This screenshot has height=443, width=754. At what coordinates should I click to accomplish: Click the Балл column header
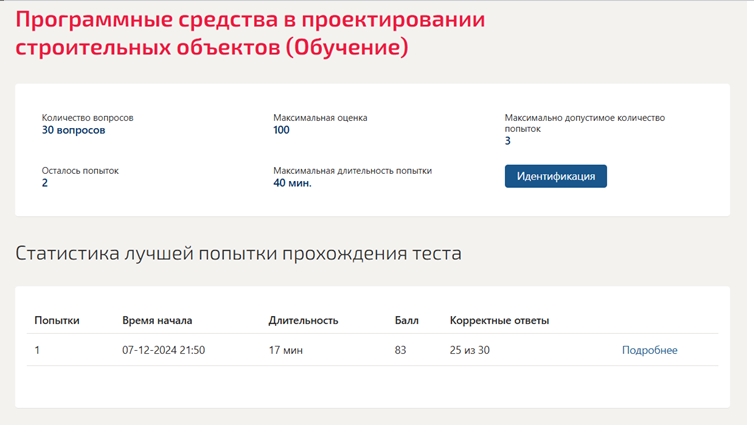coord(407,320)
